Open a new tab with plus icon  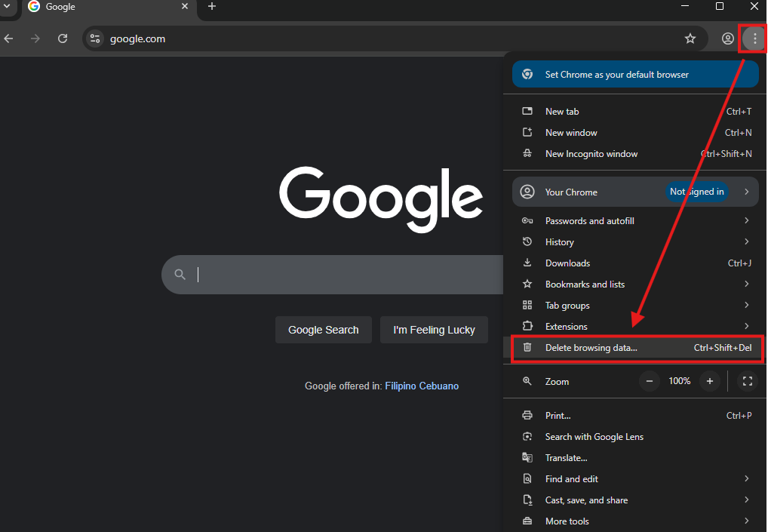tap(212, 7)
